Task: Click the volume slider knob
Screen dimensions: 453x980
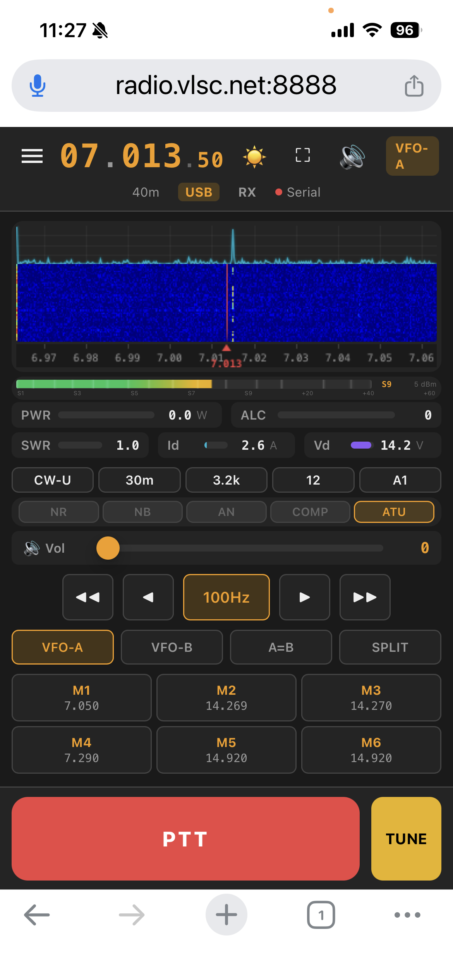Action: (108, 548)
